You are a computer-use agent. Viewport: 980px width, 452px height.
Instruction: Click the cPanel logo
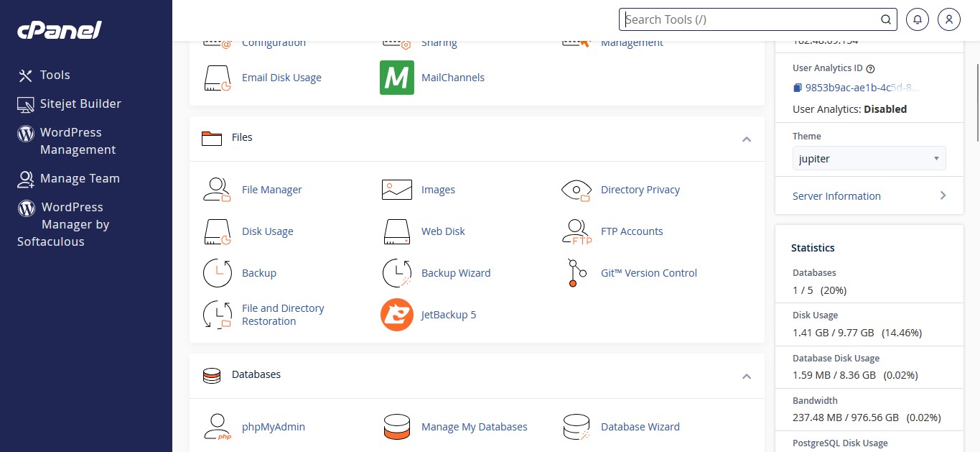tap(59, 30)
